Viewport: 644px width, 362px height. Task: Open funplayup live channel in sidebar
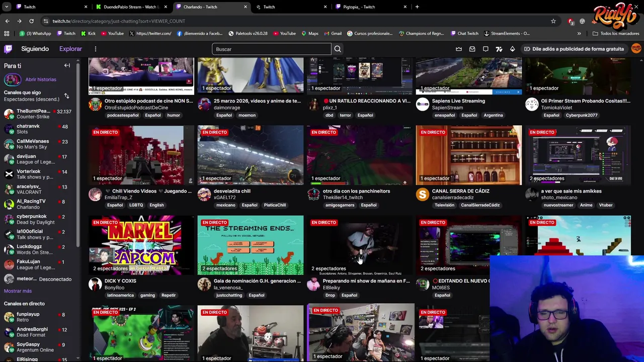click(x=38, y=317)
